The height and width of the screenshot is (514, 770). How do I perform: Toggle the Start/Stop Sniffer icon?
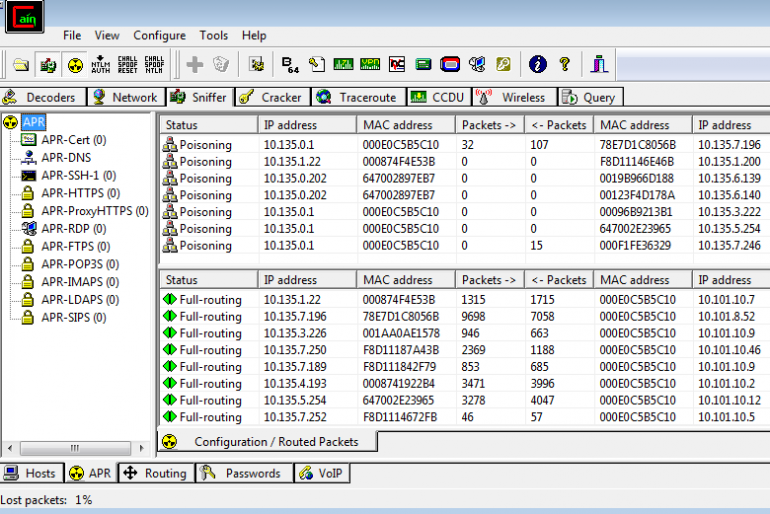coord(48,64)
